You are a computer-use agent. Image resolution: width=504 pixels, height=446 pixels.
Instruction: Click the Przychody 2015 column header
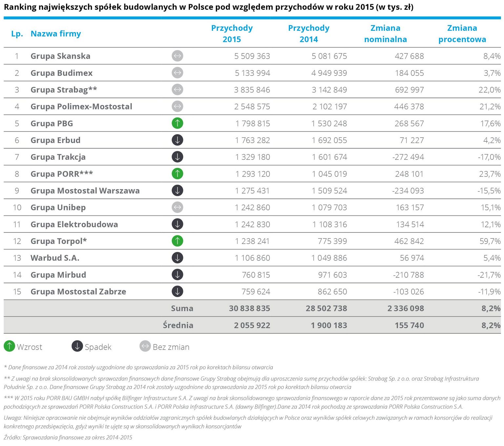tap(232, 33)
